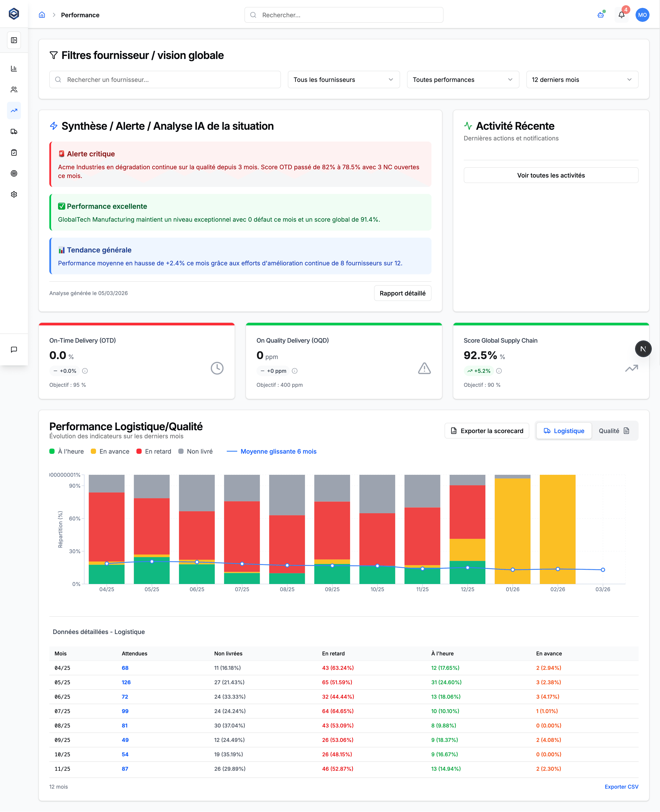Open the clipboard check sidebar icon
660x812 pixels.
point(14,152)
